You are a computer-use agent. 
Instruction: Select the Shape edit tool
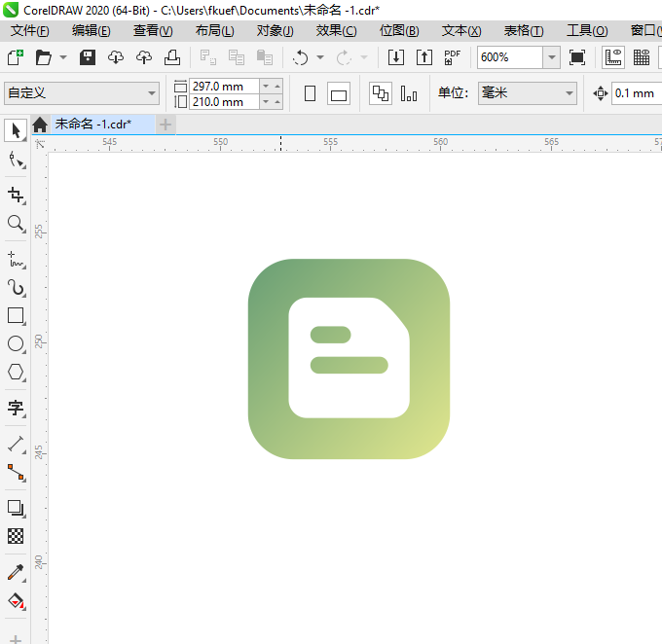pos(16,161)
